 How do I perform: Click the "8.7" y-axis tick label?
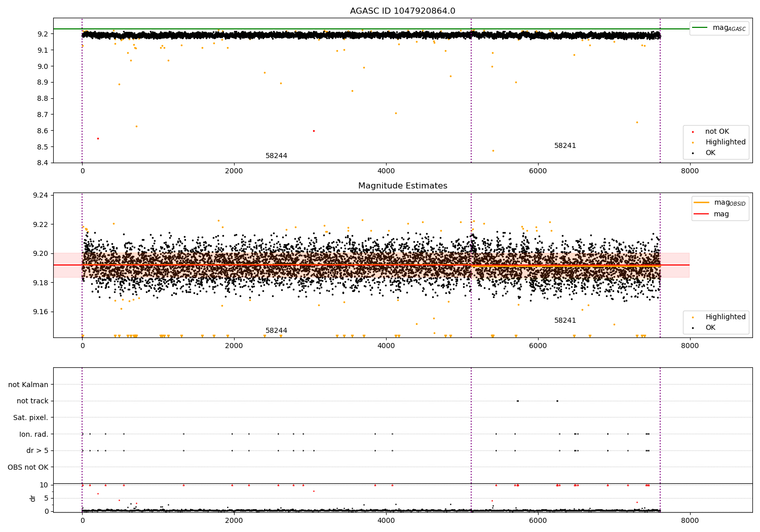(x=43, y=115)
